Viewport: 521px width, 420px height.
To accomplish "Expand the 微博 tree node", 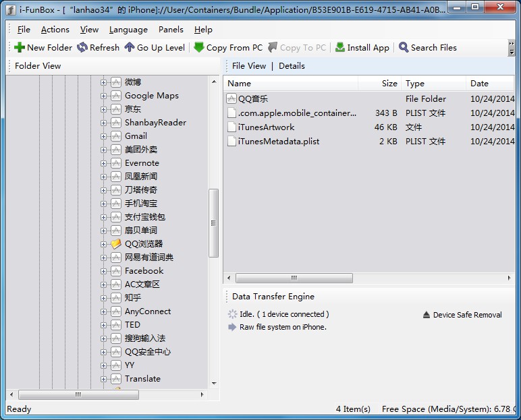I will tap(103, 82).
